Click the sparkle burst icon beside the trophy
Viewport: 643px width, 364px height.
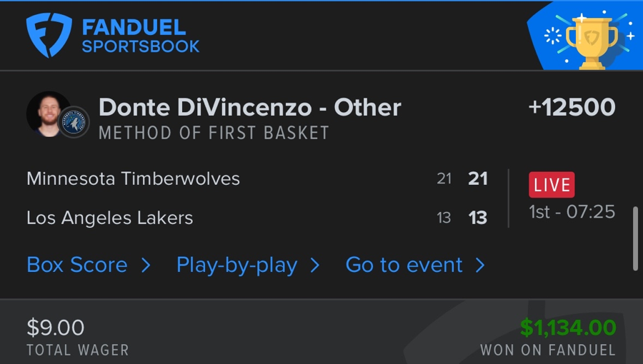click(x=552, y=36)
